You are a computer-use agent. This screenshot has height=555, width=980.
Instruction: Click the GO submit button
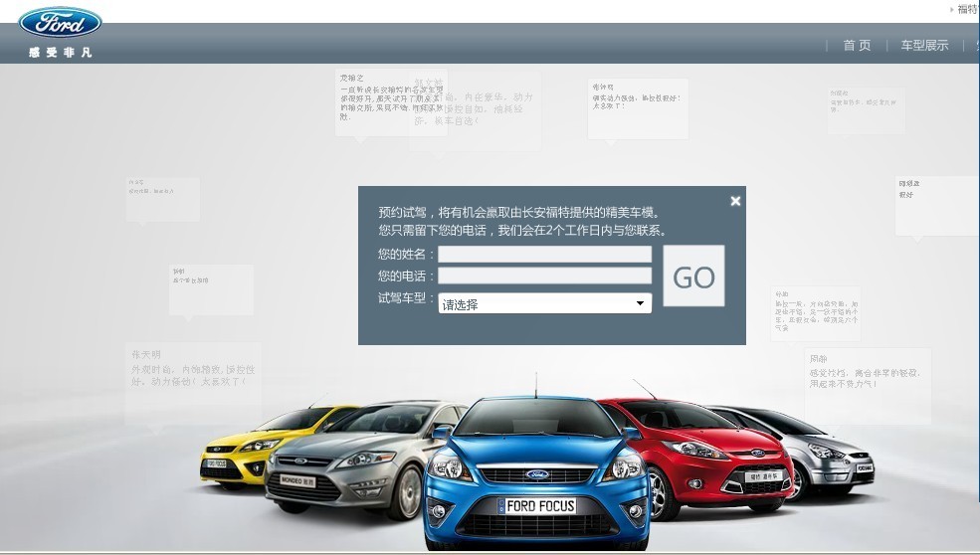(693, 276)
